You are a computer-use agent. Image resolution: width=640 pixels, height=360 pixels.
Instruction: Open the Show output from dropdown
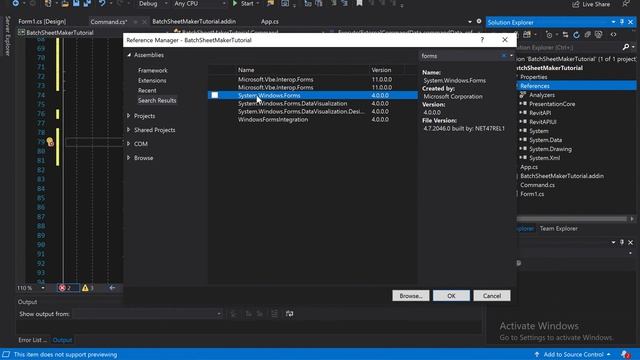pyautogui.click(x=147, y=314)
